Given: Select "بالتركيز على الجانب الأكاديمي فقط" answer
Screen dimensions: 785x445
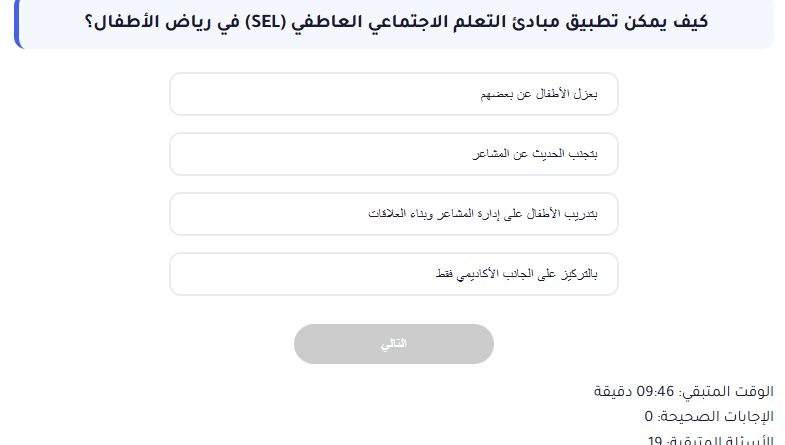Looking at the screenshot, I should point(394,274).
